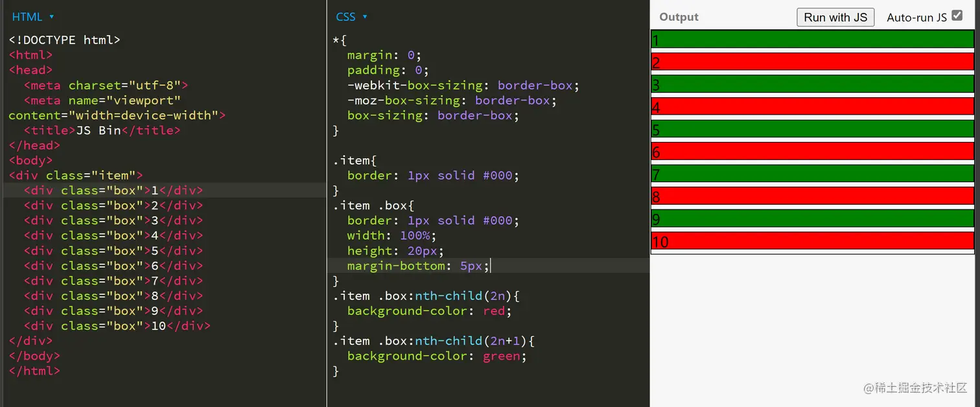Image resolution: width=980 pixels, height=407 pixels.
Task: Click the meta name="viewport" line
Action: pos(102,100)
